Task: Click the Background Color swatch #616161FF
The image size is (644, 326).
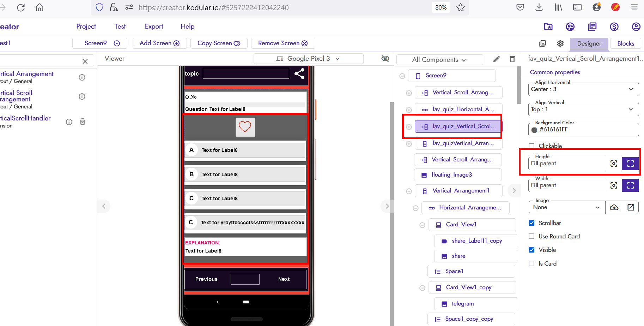Action: (534, 130)
